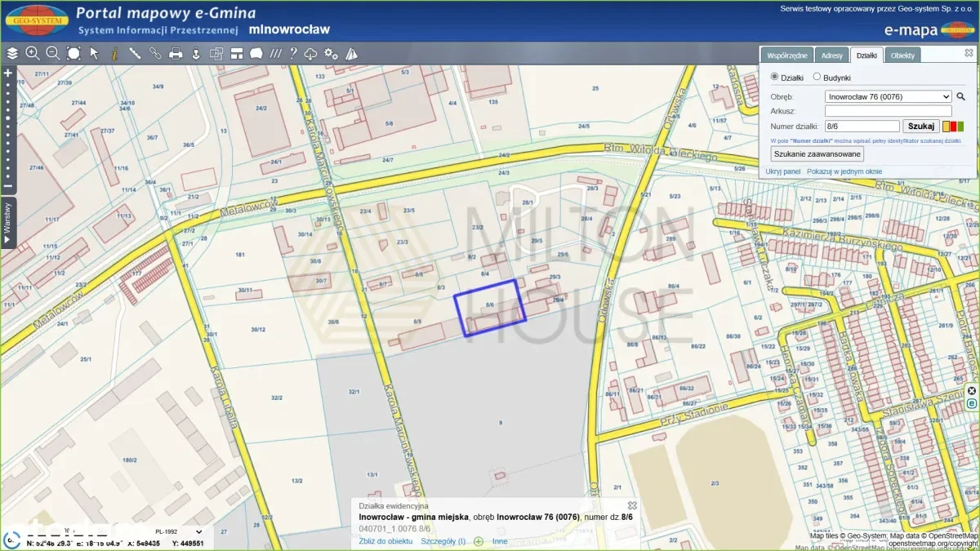Click the printer icon to print map
The height and width of the screenshot is (551, 980).
176,53
